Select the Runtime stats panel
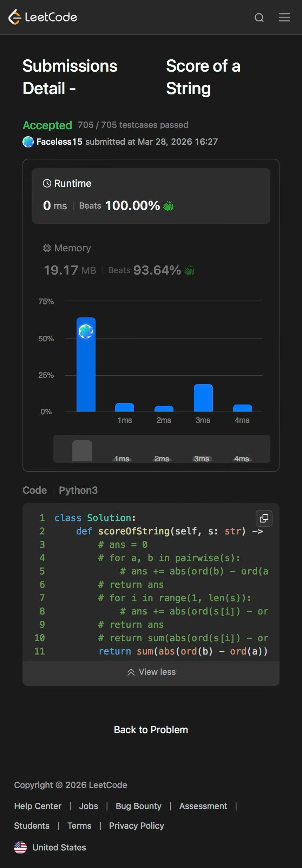 click(151, 196)
